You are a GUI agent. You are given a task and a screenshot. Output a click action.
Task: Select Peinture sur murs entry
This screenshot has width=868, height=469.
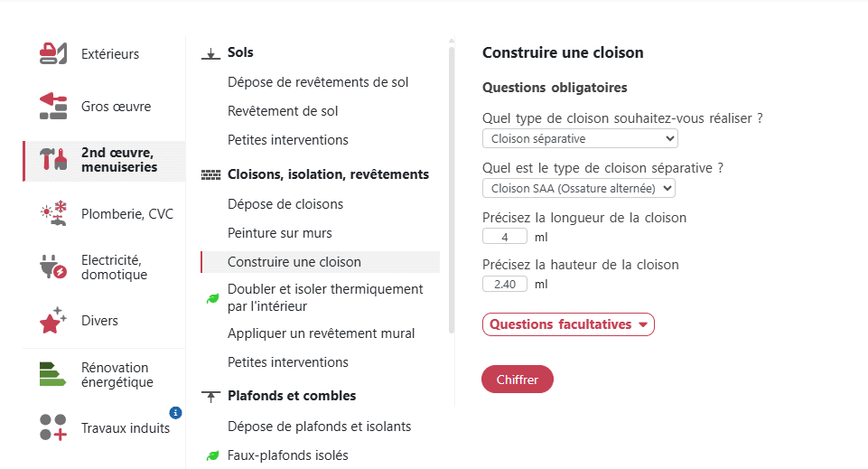[280, 233]
